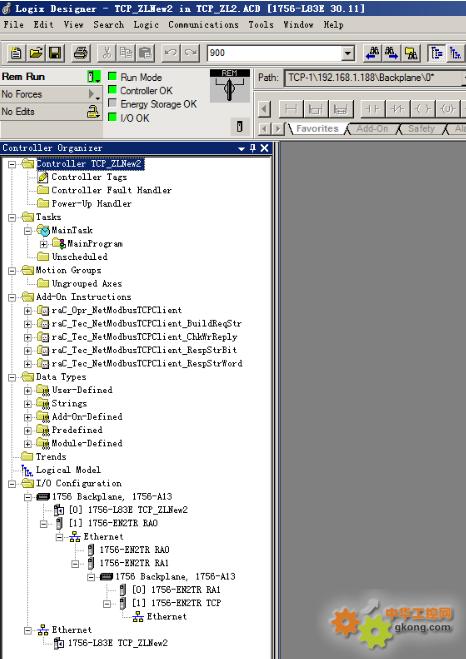
Task: Click the Find Previous binoculars icon
Action: 372,53
